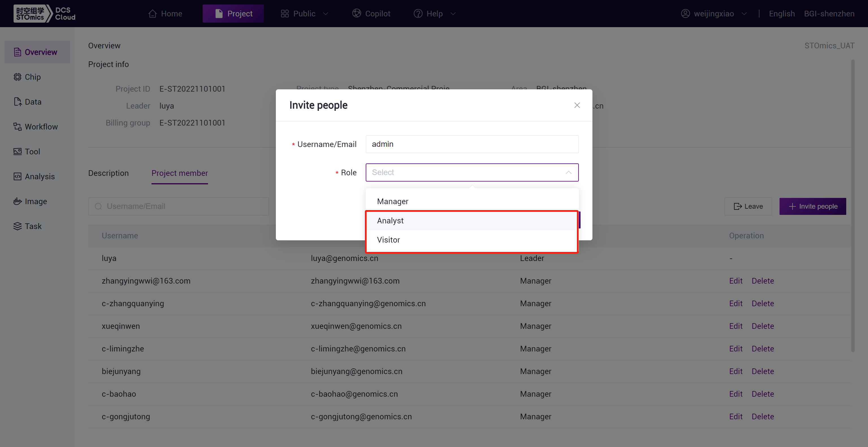The image size is (868, 447).
Task: Choose Visitor from the role list
Action: click(388, 240)
